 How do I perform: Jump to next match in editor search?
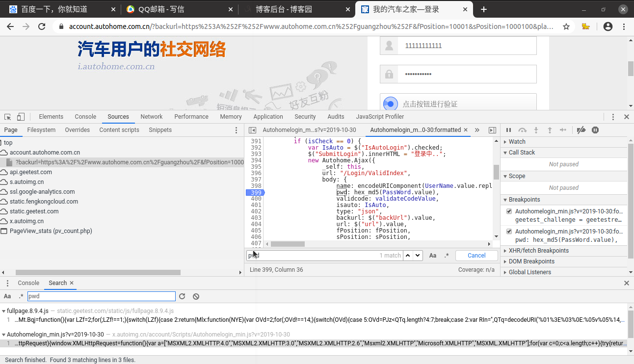[418, 256]
